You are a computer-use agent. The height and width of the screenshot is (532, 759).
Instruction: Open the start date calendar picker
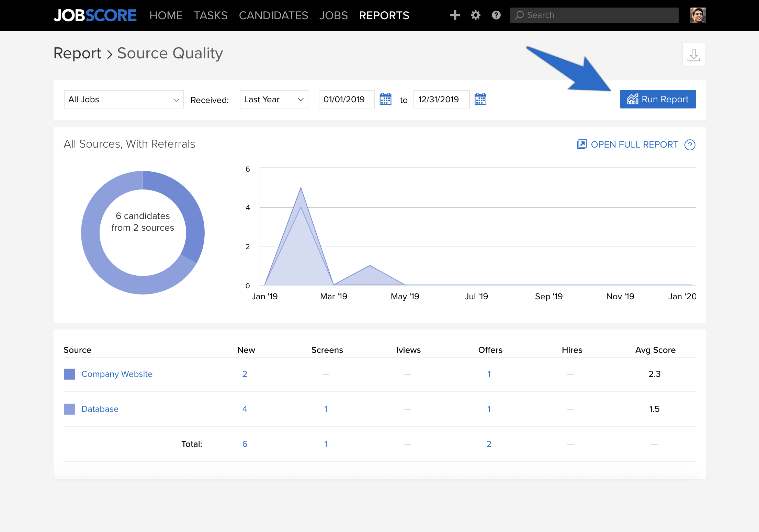[x=385, y=99]
